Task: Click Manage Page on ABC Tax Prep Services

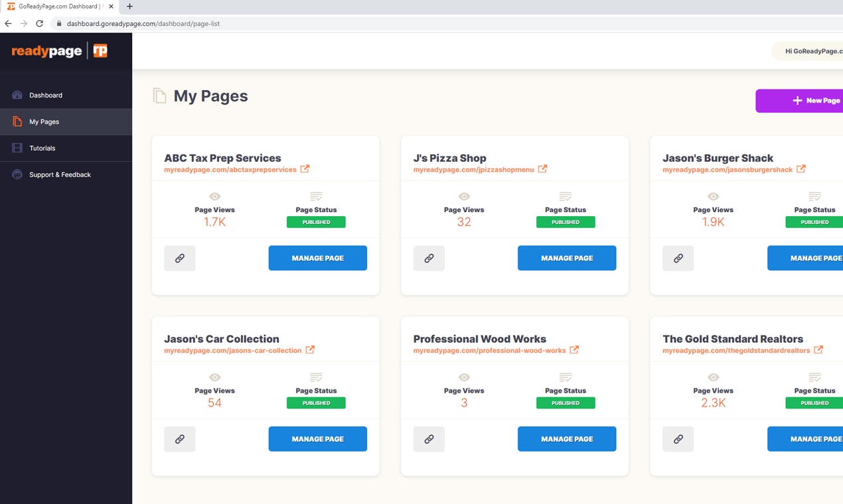Action: tap(317, 258)
